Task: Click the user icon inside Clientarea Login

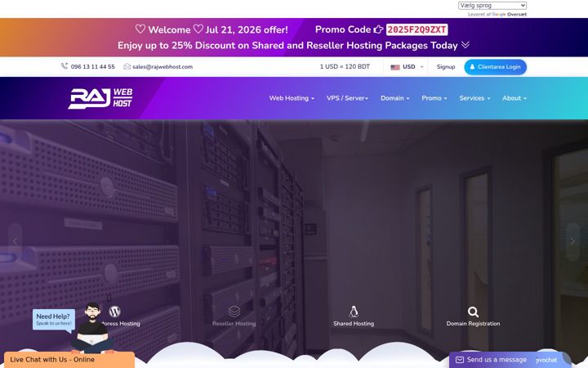Action: [x=472, y=67]
